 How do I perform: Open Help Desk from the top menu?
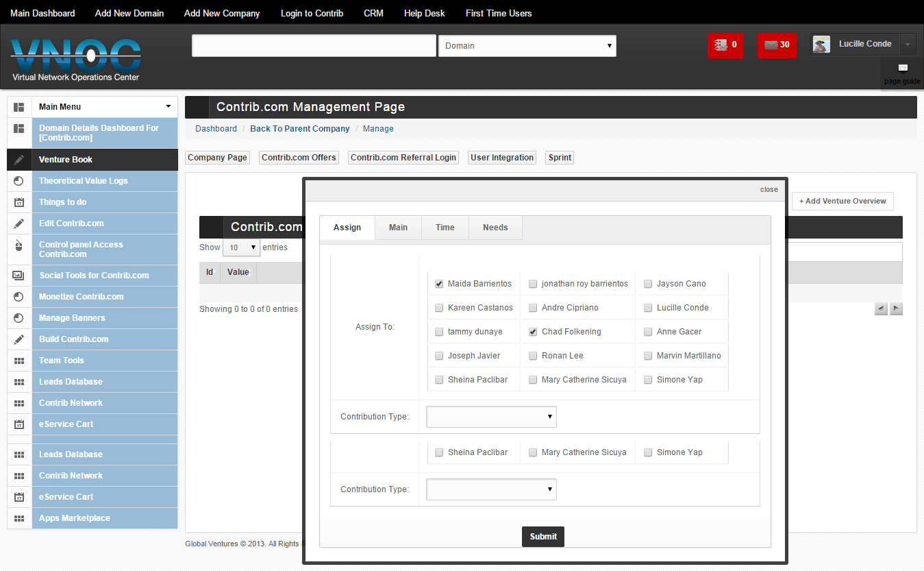tap(425, 13)
